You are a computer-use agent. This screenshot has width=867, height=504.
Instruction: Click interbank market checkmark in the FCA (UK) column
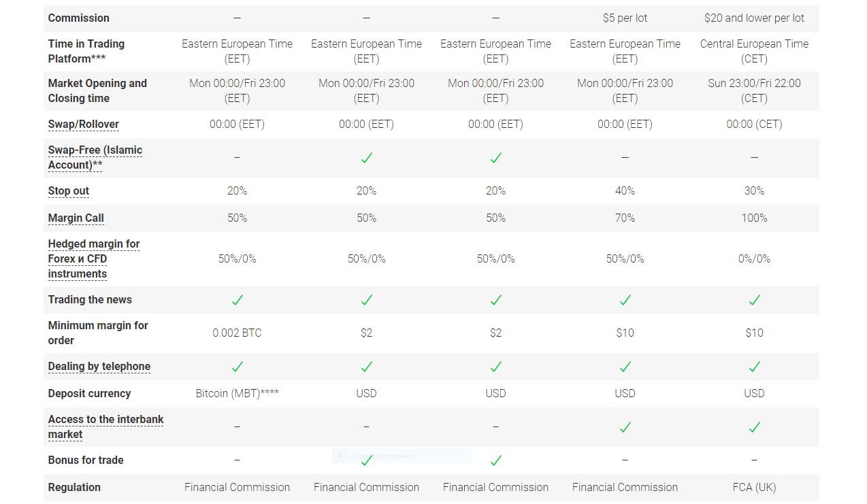coord(754,427)
